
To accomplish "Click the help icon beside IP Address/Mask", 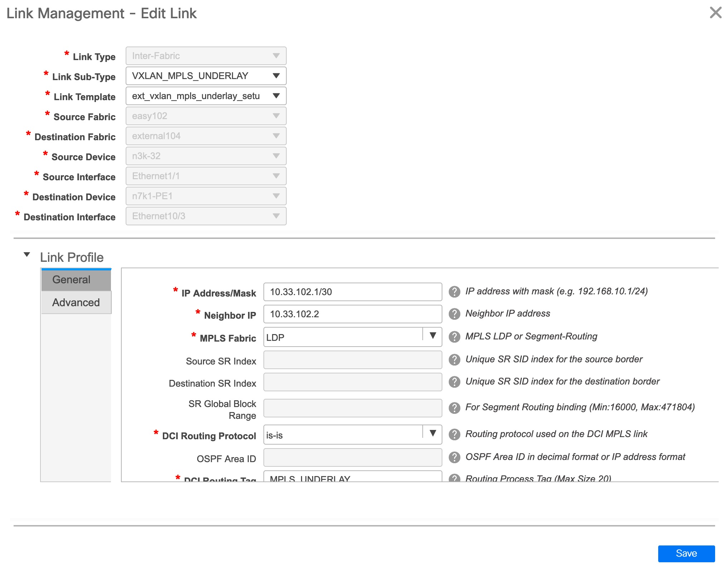I will point(455,292).
